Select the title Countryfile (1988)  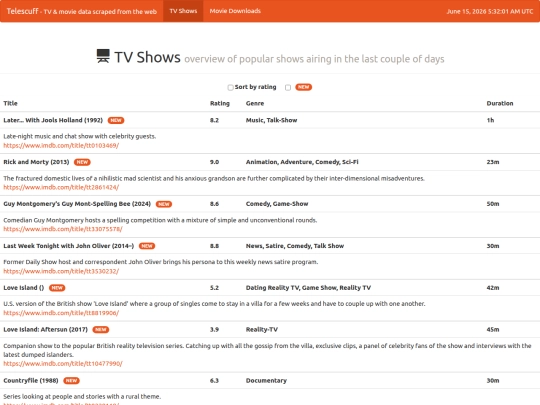pyautogui.click(x=31, y=381)
